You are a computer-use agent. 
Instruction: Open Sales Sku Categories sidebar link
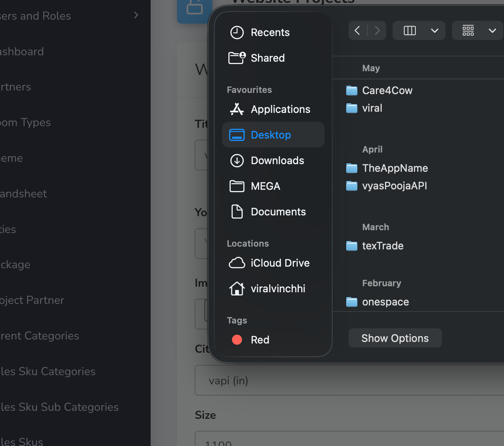48,371
